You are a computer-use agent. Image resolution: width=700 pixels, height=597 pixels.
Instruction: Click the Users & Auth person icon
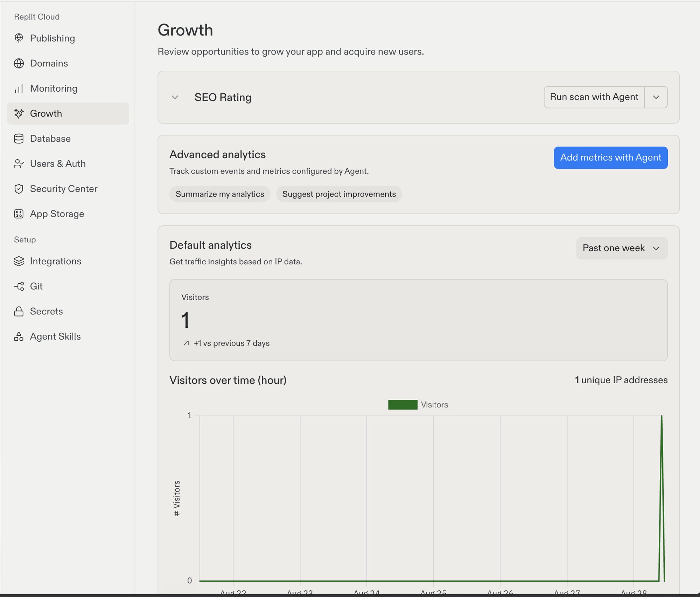(x=19, y=164)
